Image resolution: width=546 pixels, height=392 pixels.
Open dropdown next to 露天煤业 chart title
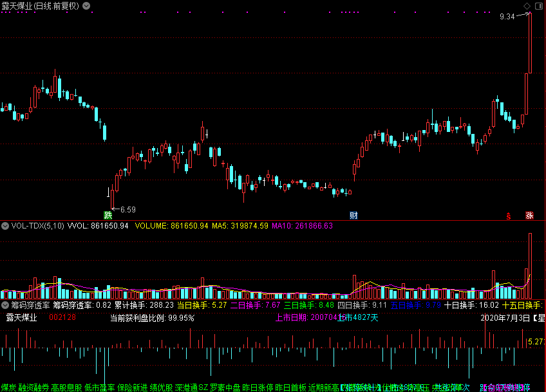(86, 6)
